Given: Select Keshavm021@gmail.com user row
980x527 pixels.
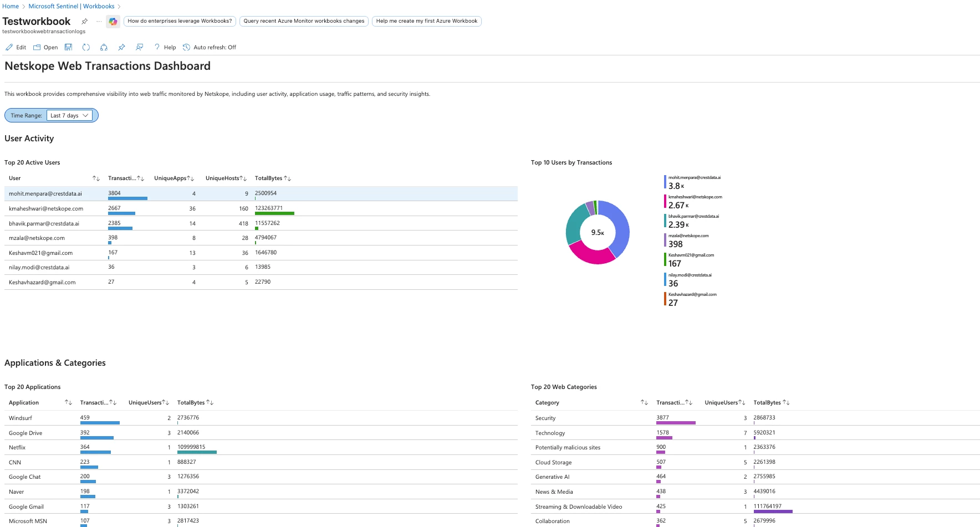Looking at the screenshot, I should click(261, 253).
